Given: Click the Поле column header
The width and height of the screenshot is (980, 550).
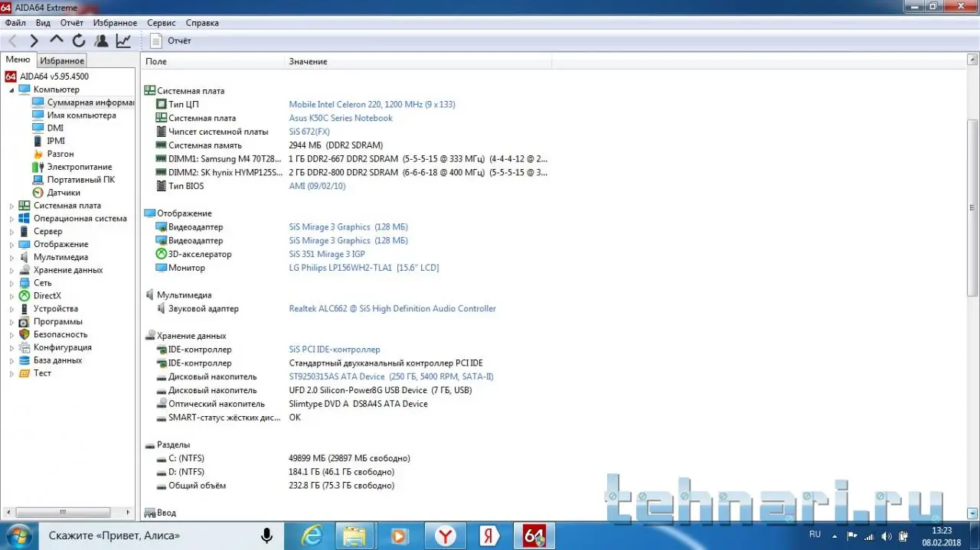Looking at the screenshot, I should [213, 61].
